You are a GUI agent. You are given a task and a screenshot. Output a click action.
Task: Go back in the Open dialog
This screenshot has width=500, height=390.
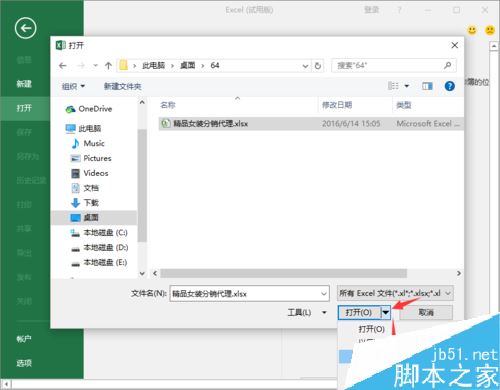pos(63,66)
